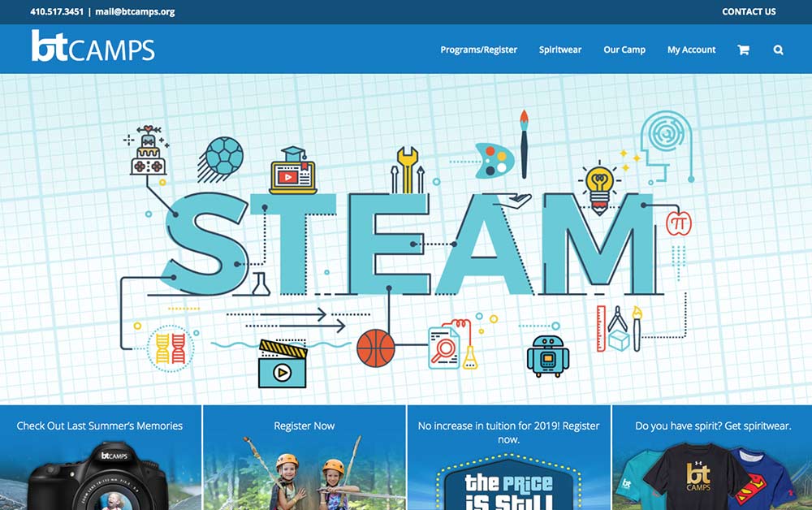Image resolution: width=812 pixels, height=510 pixels.
Task: Click the pi symbol apple icon
Action: pos(678,223)
